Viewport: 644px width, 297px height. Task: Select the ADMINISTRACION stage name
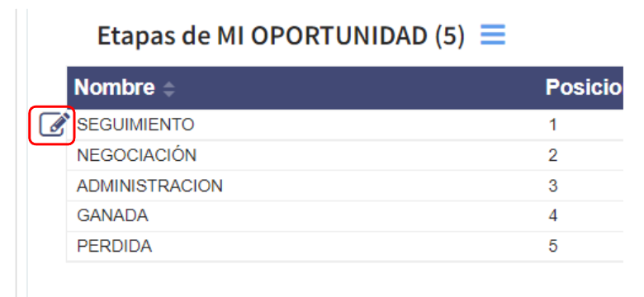click(x=149, y=186)
